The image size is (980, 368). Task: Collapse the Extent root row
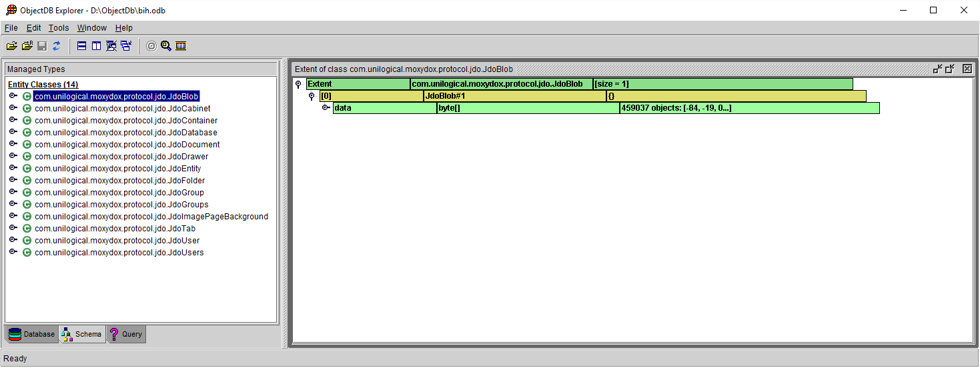[x=298, y=85]
